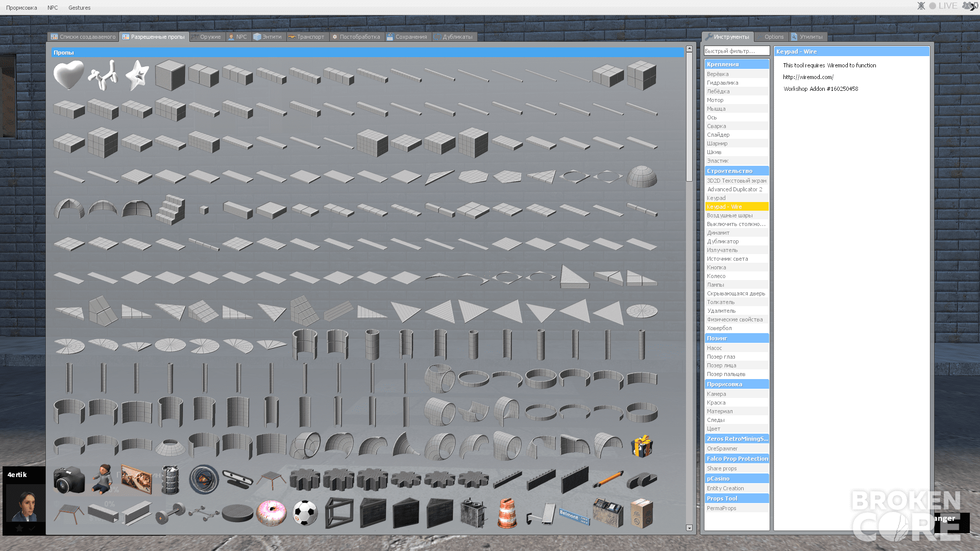Click the quick filter search field
Viewport: 980px width, 551px height.
[x=737, y=51]
